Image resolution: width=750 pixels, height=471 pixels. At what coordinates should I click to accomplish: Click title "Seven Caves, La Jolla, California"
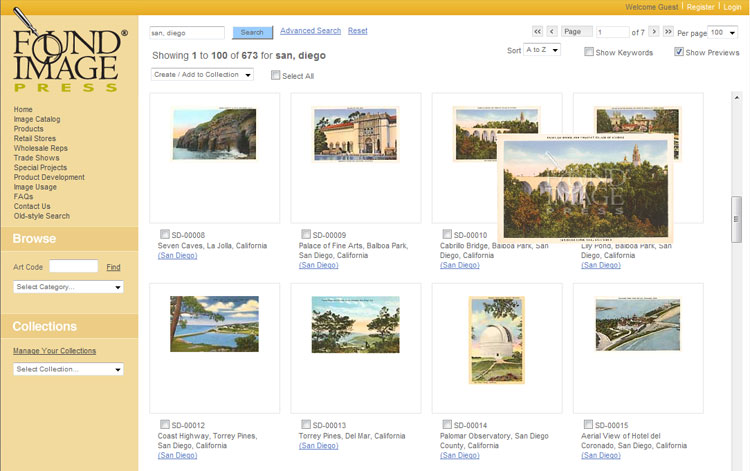(212, 246)
